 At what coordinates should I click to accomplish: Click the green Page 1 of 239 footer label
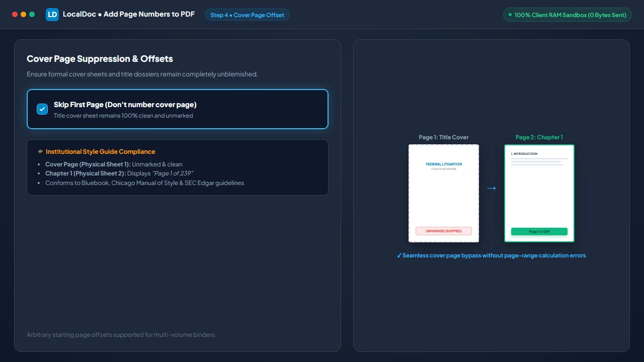tap(539, 232)
